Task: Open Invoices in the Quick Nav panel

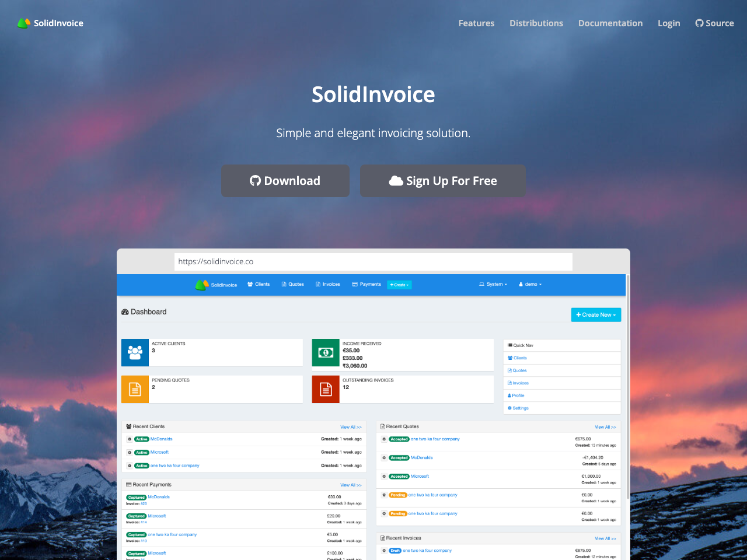Action: point(518,383)
